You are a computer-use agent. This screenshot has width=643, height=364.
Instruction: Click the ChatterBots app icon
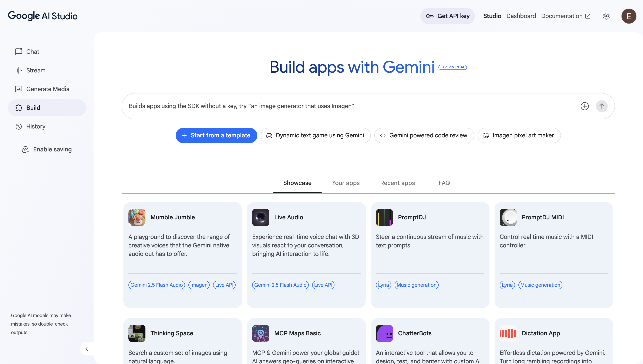click(x=384, y=333)
